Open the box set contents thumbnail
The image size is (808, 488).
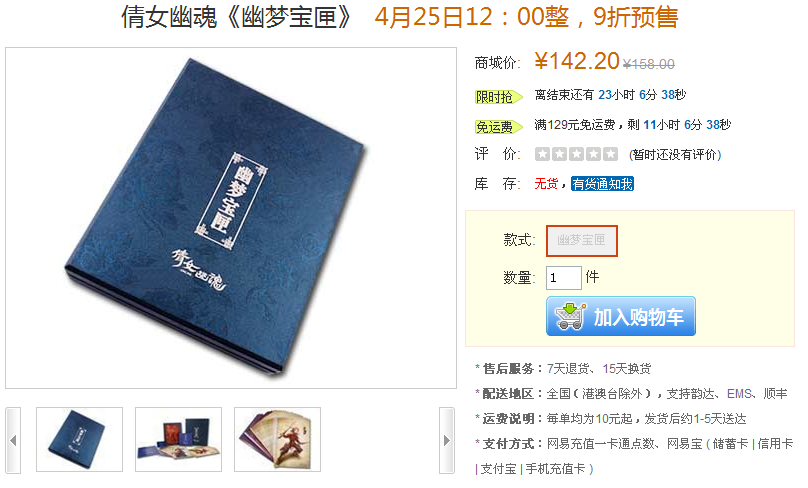point(178,440)
